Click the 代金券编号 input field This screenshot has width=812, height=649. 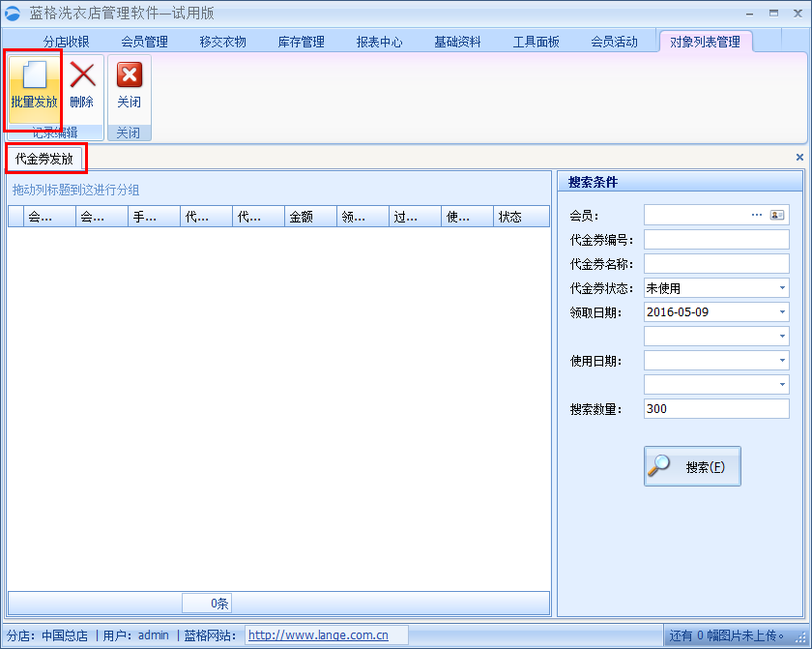(716, 239)
